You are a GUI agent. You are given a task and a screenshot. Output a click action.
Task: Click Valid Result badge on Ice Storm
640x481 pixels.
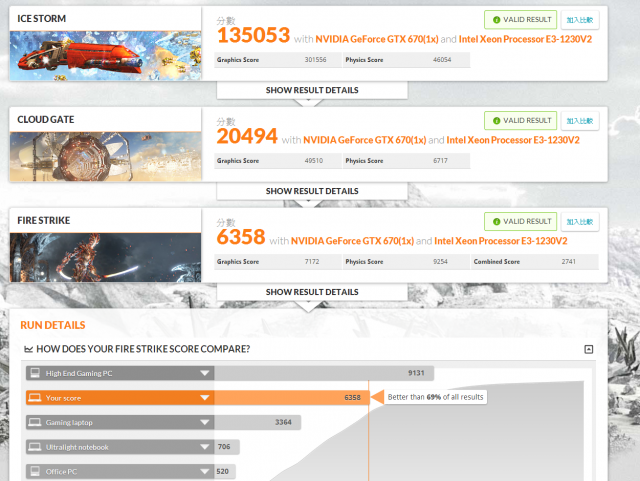(x=520, y=20)
